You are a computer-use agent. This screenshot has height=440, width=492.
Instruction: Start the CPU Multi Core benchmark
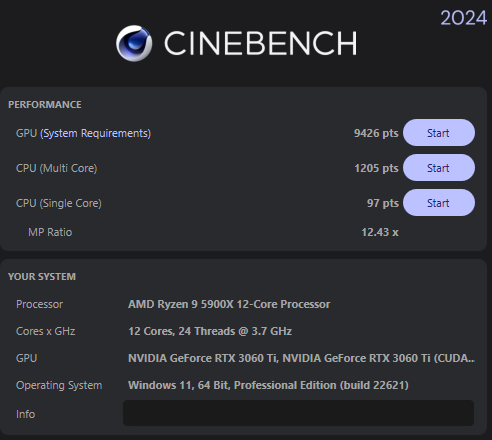pos(439,168)
